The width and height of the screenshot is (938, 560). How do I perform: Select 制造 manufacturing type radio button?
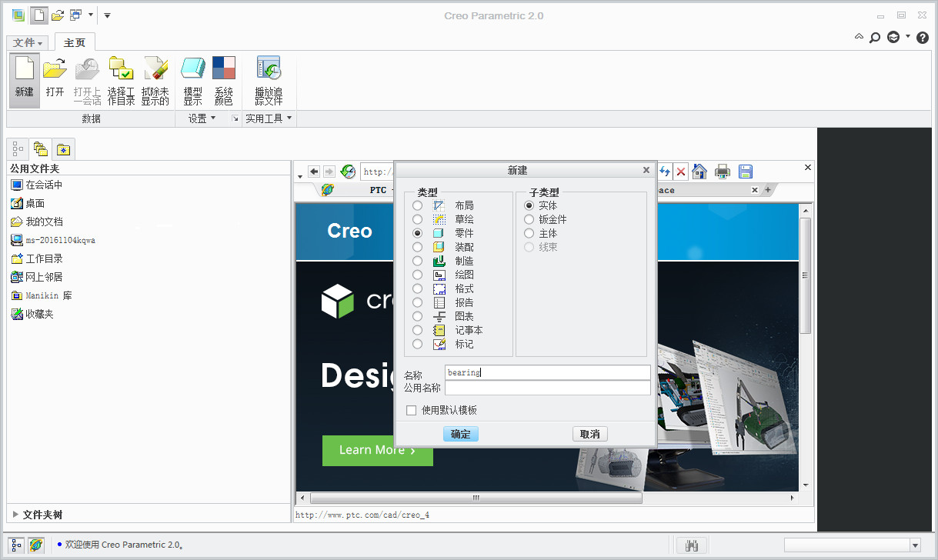[418, 261]
